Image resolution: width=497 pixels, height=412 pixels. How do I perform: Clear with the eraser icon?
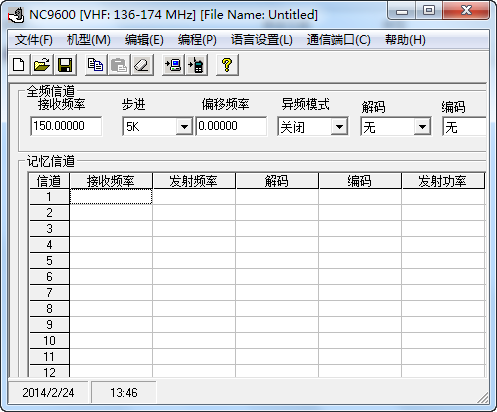click(142, 65)
